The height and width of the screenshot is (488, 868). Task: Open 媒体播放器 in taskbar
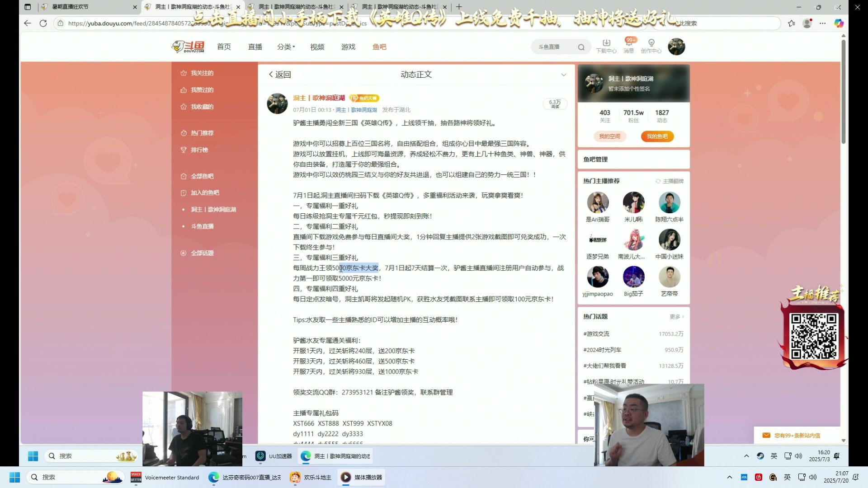362,477
